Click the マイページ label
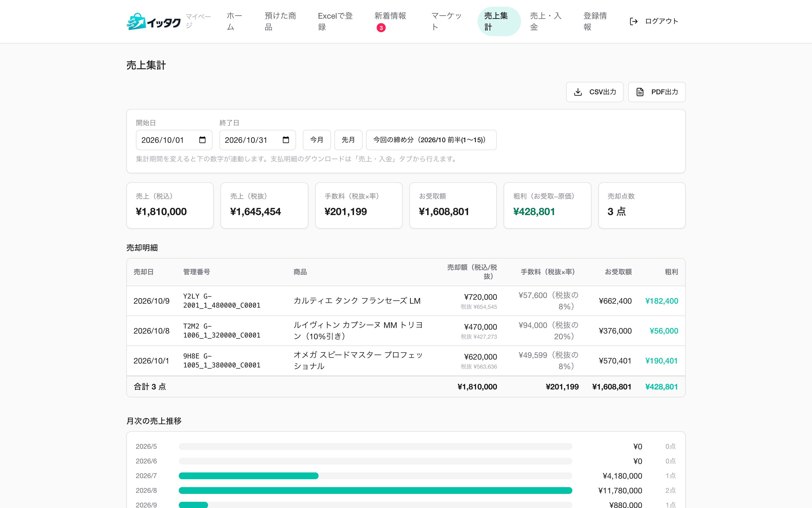Viewport: 812px width, 508px height. click(x=198, y=21)
